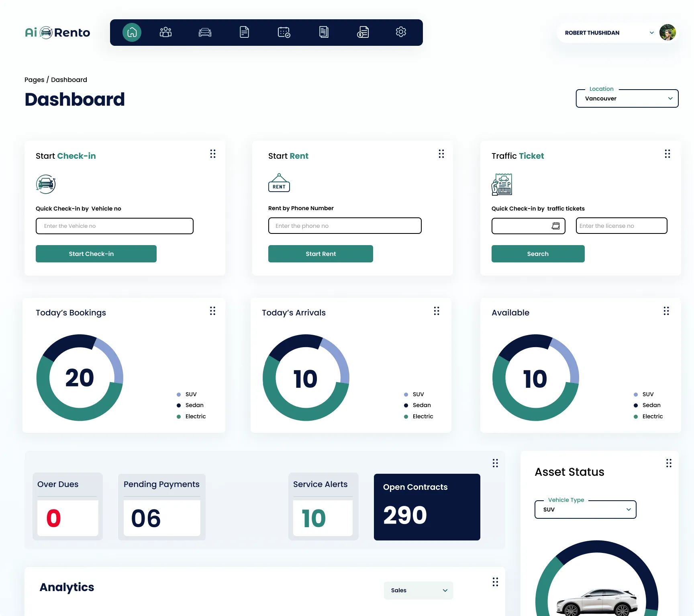
Task: Click the check-in car icon
Action: pyautogui.click(x=46, y=184)
